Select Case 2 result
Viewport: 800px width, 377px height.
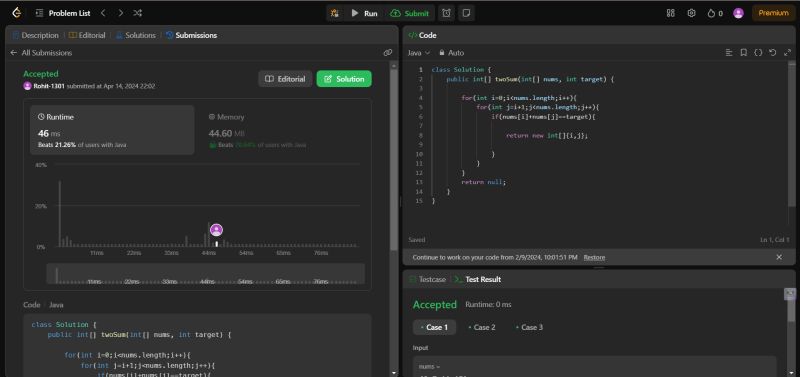[482, 328]
